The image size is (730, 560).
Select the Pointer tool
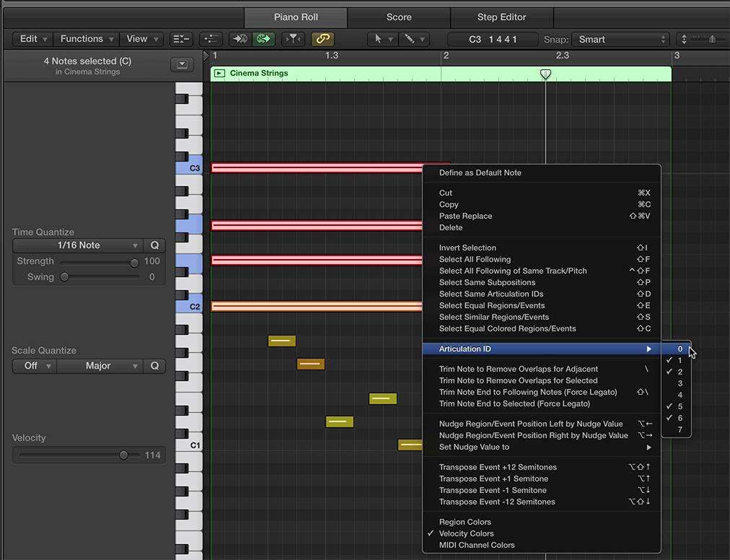[378, 39]
